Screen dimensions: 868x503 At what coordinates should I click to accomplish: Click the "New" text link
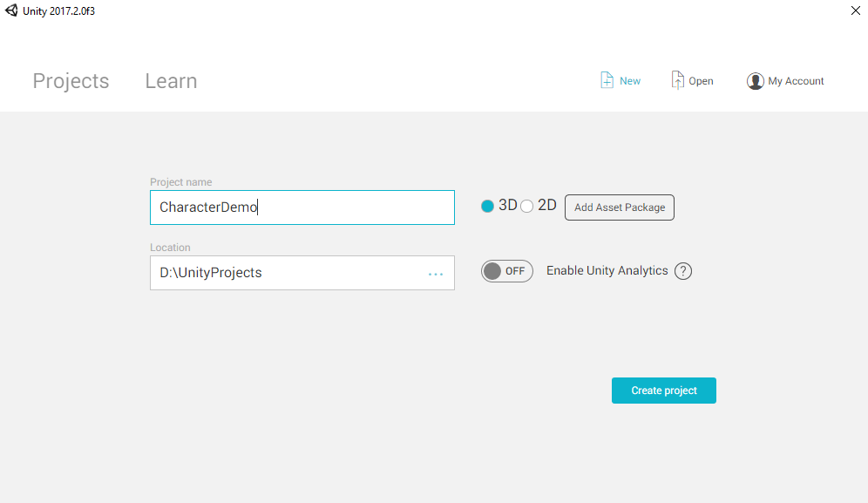point(630,81)
